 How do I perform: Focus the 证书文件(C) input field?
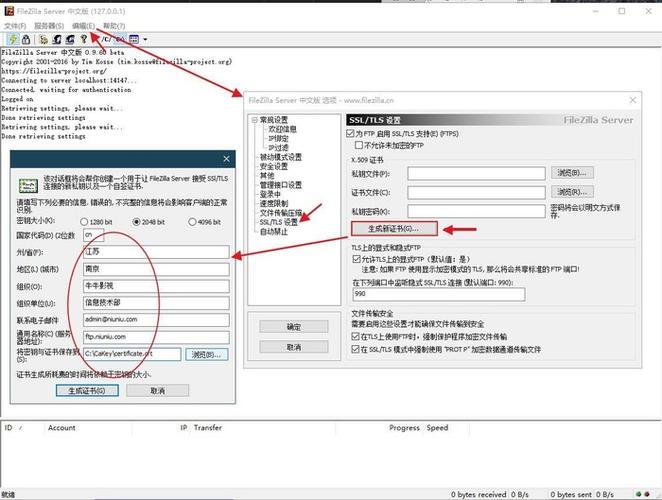pyautogui.click(x=476, y=192)
